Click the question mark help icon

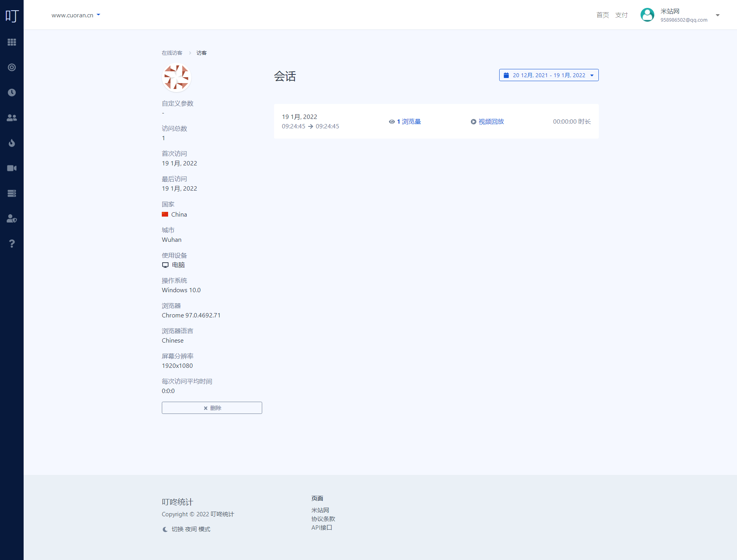(12, 244)
